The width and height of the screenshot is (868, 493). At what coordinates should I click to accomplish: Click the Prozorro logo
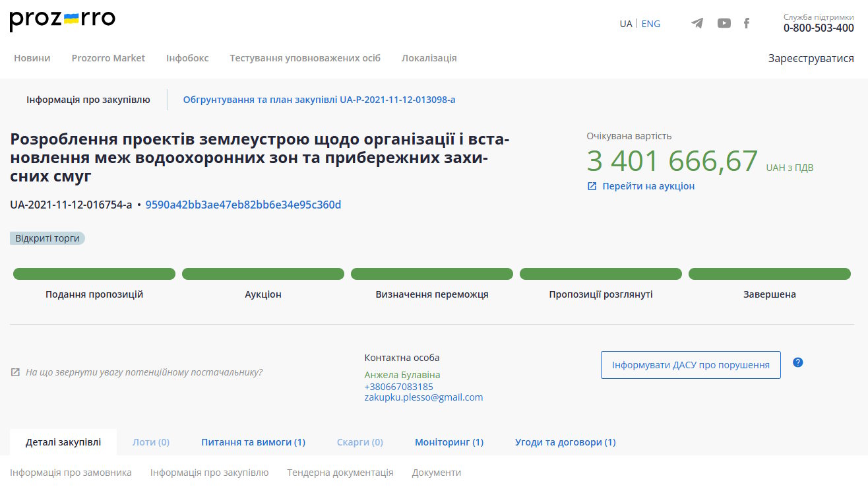pos(63,20)
